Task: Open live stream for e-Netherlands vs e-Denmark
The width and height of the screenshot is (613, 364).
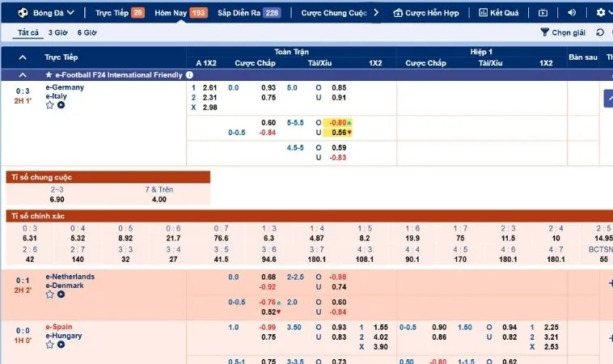Action: pos(60,294)
